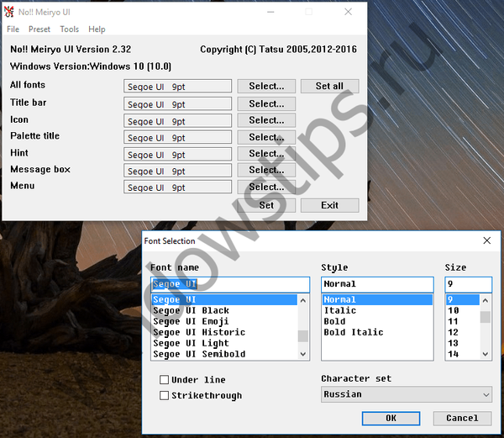The image size is (504, 438).
Task: Click Select... for Title bar
Action: point(266,104)
